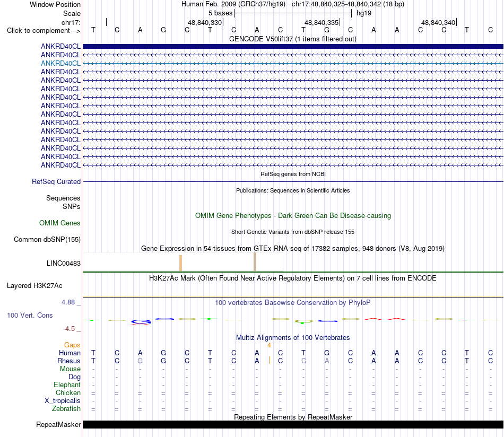The width and height of the screenshot is (504, 437).
Task: Click the hg19 label beside the scale bar
Action: coord(364,13)
